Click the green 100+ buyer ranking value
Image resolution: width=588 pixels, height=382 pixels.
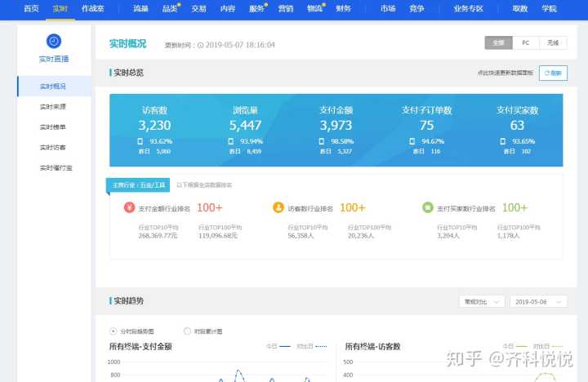click(x=514, y=207)
